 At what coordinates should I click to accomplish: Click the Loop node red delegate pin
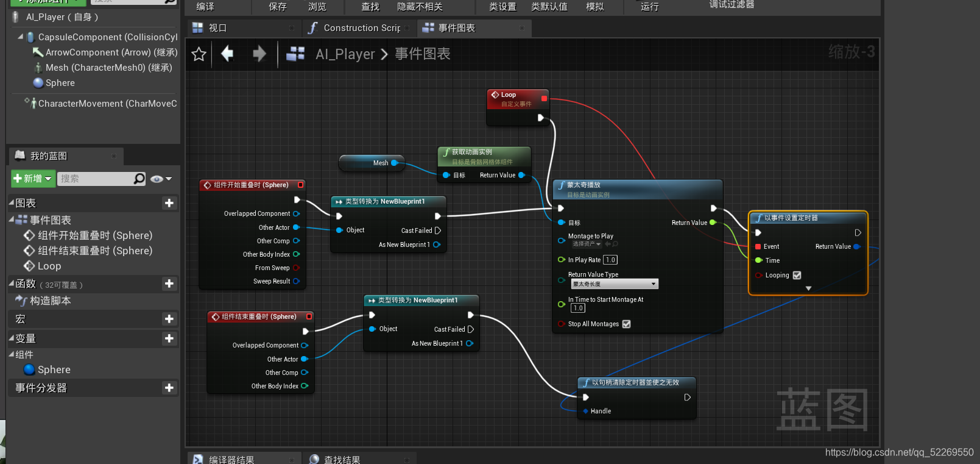[544, 98]
